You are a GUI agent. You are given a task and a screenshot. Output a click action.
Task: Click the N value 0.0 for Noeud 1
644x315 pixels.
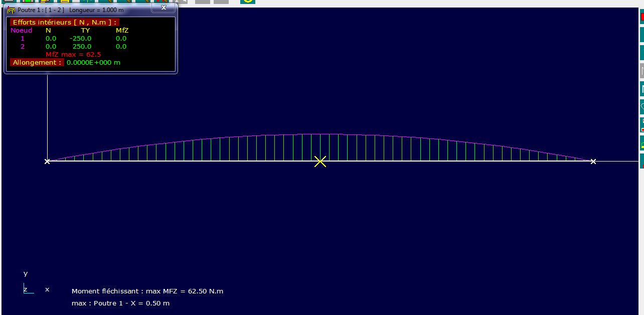coord(51,38)
